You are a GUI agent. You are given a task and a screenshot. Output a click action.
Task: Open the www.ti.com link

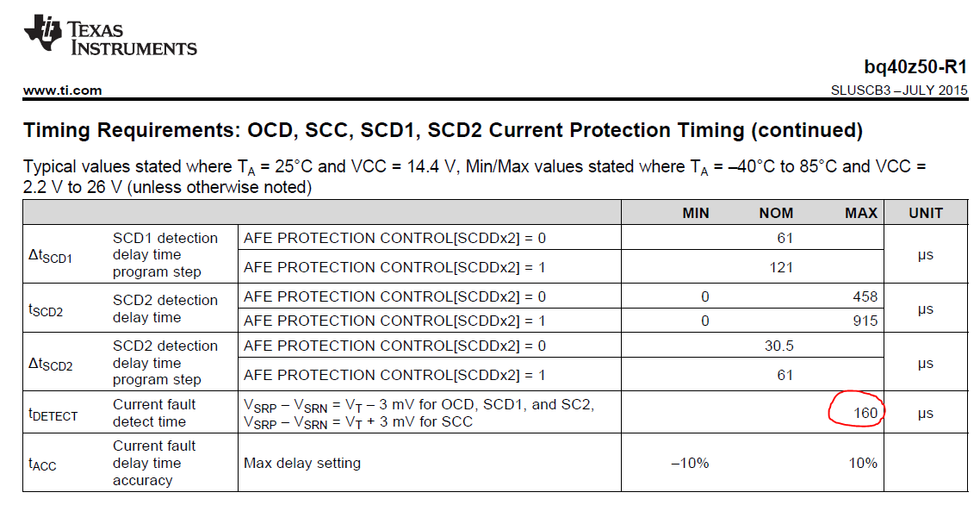coord(63,90)
